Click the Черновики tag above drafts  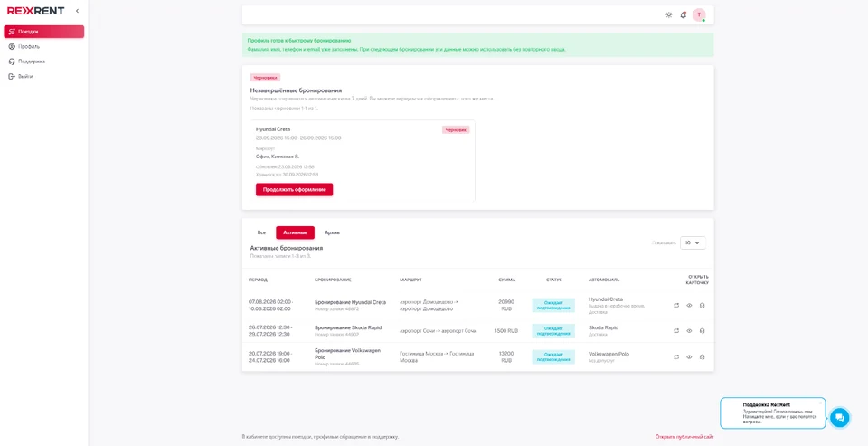(x=265, y=78)
